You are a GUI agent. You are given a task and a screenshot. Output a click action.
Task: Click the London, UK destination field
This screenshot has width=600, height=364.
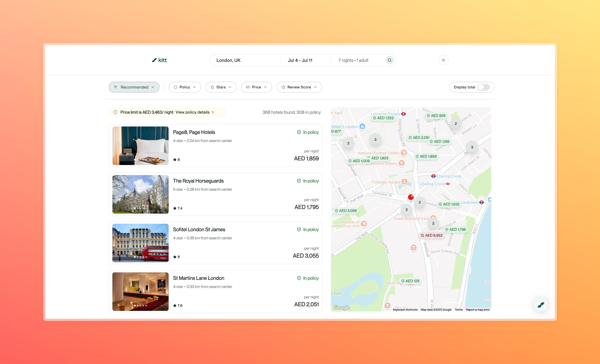click(245, 60)
